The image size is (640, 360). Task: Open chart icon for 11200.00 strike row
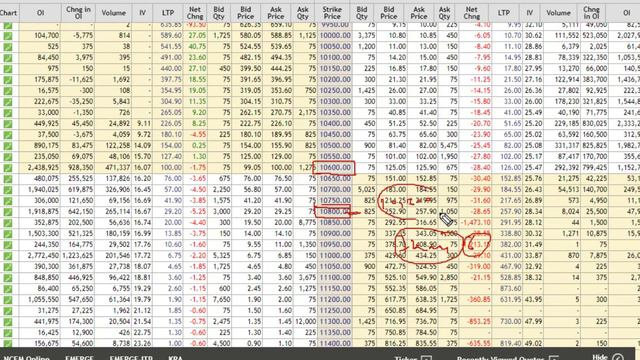coord(8,300)
